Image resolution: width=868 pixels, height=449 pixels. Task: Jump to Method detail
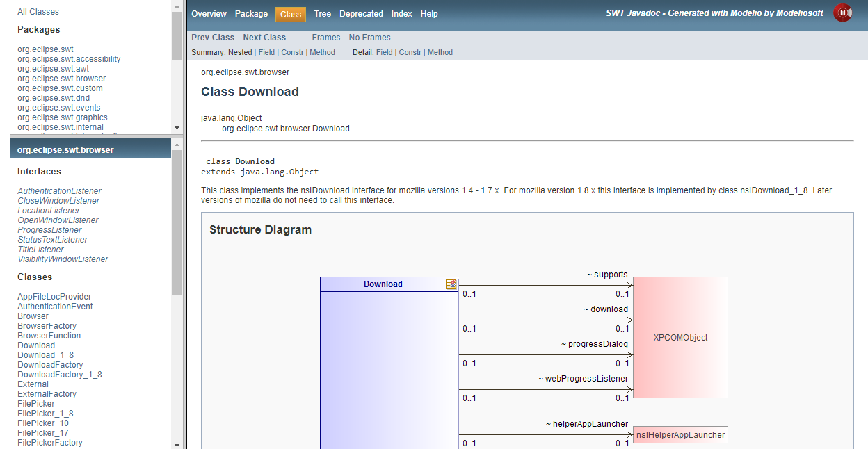click(440, 52)
